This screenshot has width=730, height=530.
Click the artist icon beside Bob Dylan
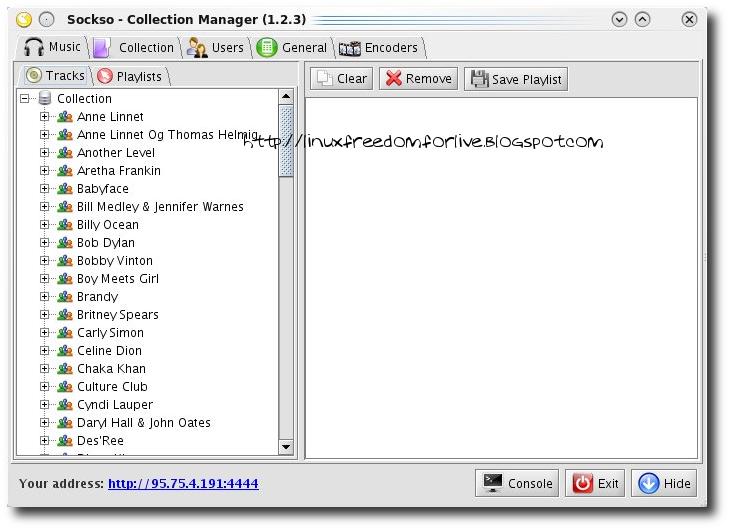pos(65,243)
